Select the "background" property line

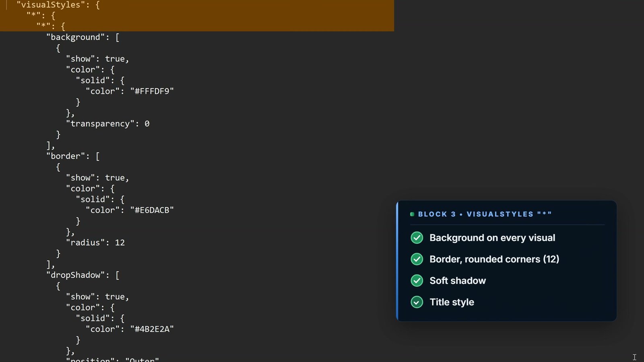click(83, 37)
